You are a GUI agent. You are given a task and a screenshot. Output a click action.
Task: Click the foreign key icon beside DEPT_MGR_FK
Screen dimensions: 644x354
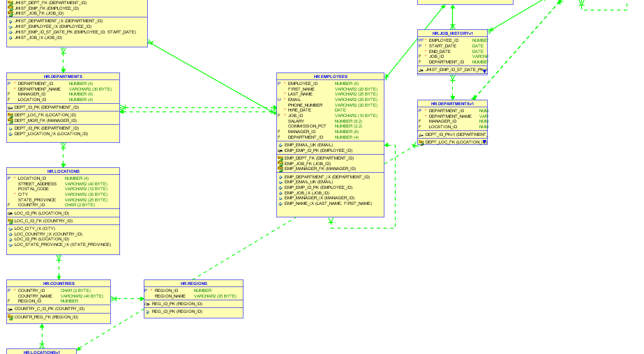[x=10, y=121]
